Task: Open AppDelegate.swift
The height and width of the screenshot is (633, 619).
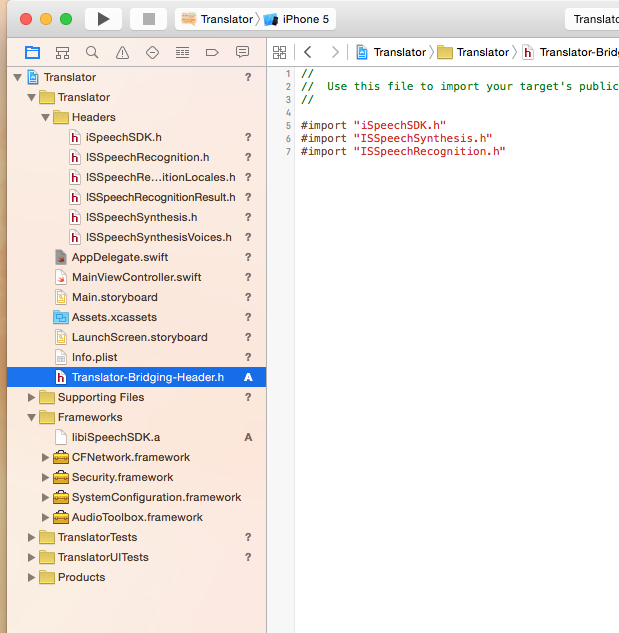Action: coord(136,257)
